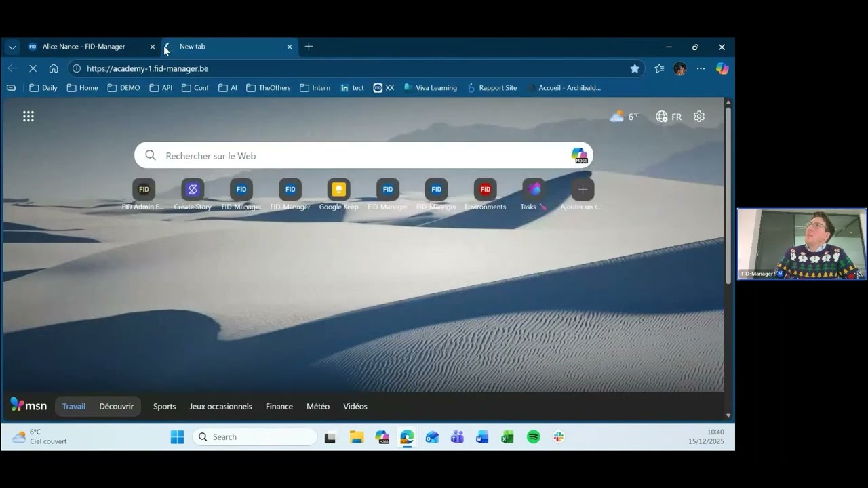Close the Alice Nance - FID-Manager tab
The image size is (868, 488).
coord(153,47)
